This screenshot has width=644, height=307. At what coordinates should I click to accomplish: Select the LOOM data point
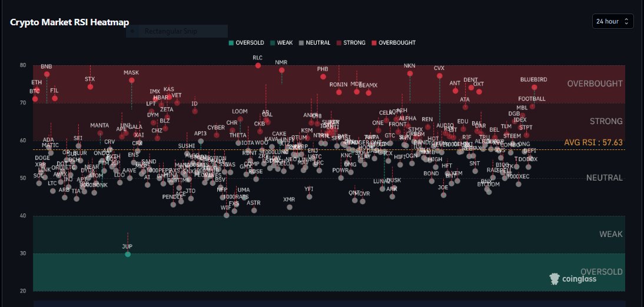240,119
